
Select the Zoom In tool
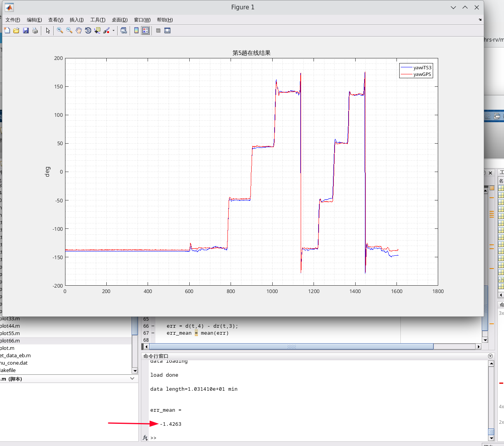60,30
